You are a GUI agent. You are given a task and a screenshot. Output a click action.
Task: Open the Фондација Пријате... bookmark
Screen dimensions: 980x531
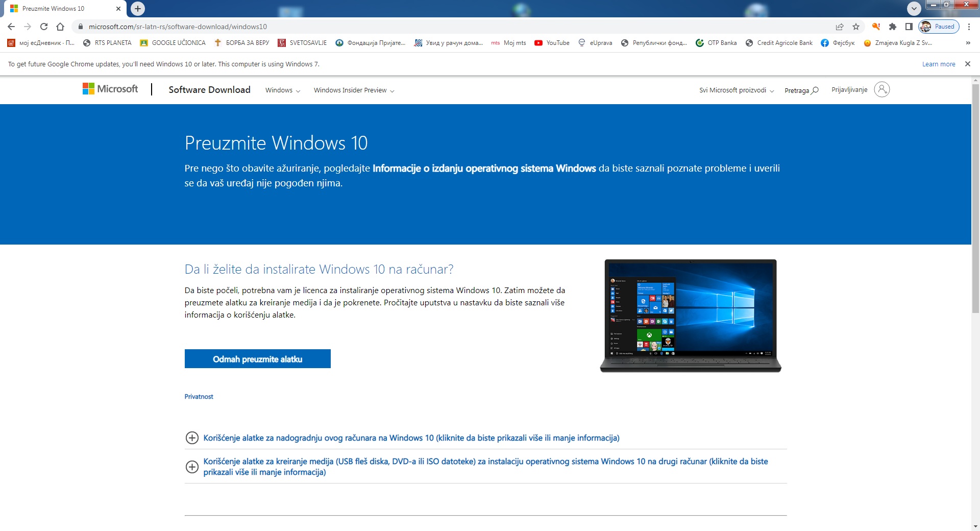click(x=371, y=43)
